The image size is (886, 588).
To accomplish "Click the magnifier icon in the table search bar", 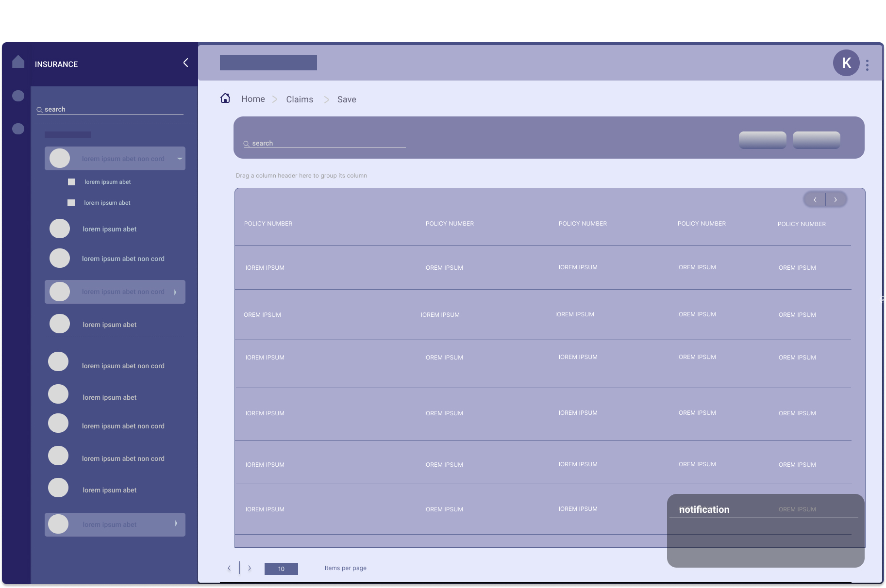I will tap(247, 144).
